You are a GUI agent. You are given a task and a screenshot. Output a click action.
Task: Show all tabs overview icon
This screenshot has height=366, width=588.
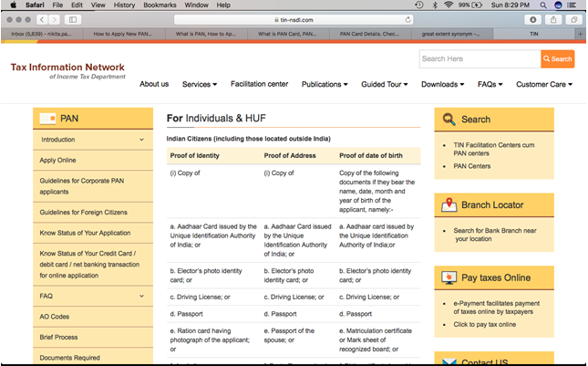coord(573,19)
